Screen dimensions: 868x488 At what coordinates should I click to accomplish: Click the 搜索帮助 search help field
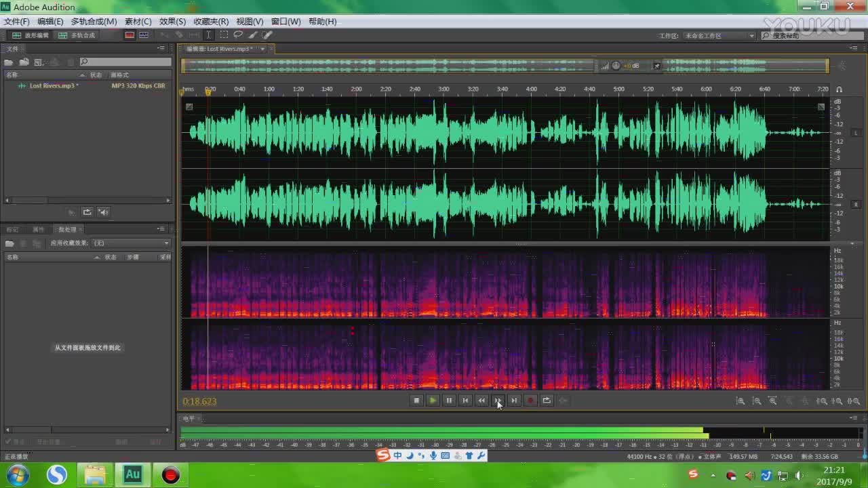[x=812, y=36]
